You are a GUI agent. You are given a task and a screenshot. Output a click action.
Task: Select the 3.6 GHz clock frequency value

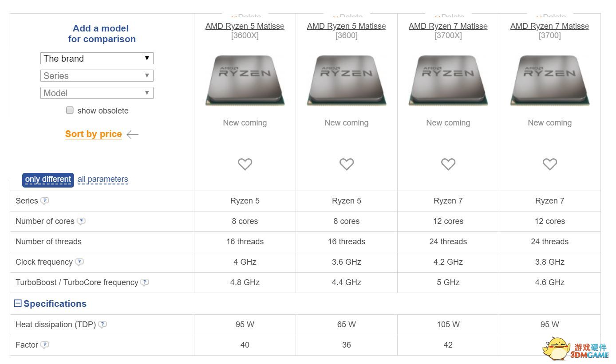(347, 262)
